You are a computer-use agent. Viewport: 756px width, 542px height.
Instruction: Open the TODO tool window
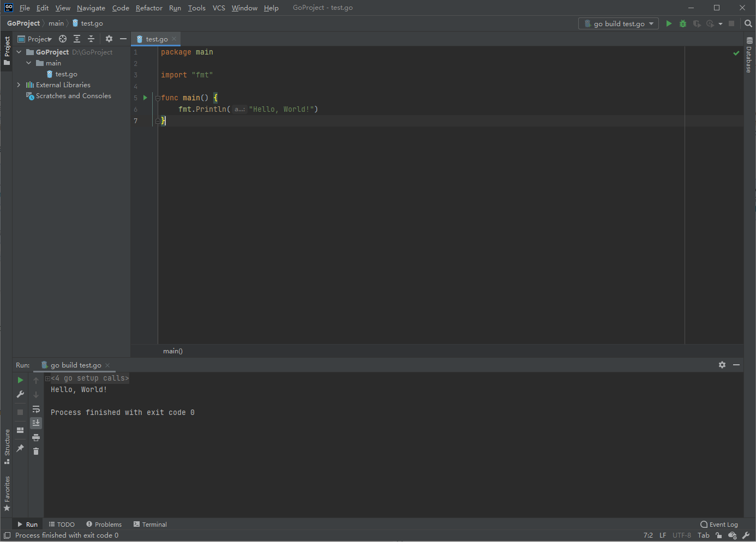pos(62,524)
